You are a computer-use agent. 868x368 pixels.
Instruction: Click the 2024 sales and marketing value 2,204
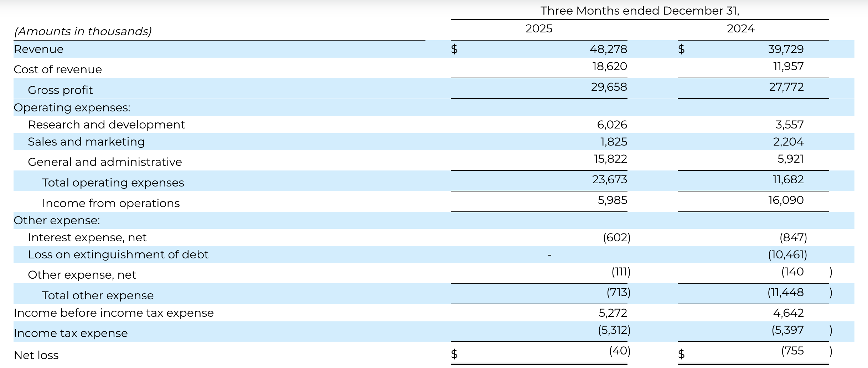tap(788, 142)
